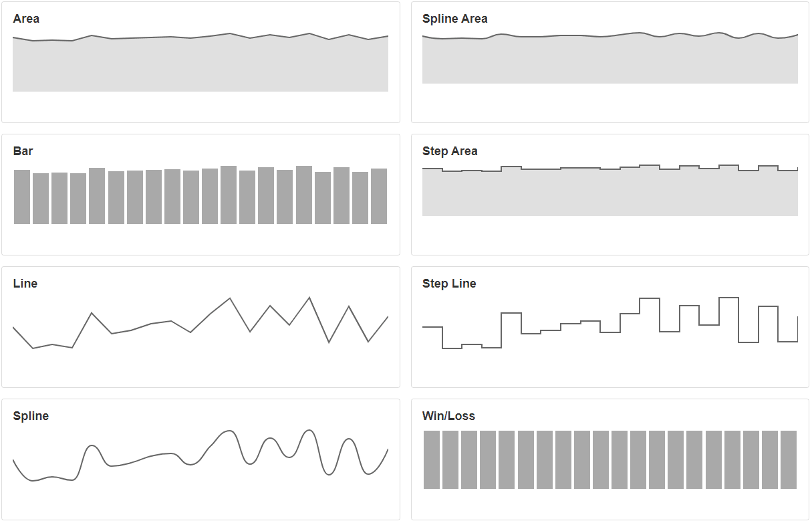Click the 'Step Area' card title
The image size is (812, 521).
click(x=450, y=151)
